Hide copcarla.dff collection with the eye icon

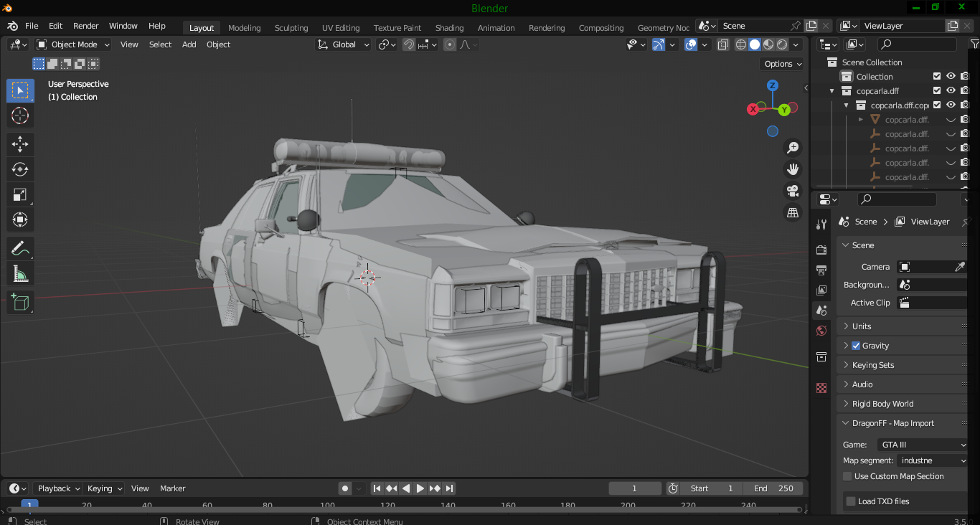pyautogui.click(x=951, y=91)
